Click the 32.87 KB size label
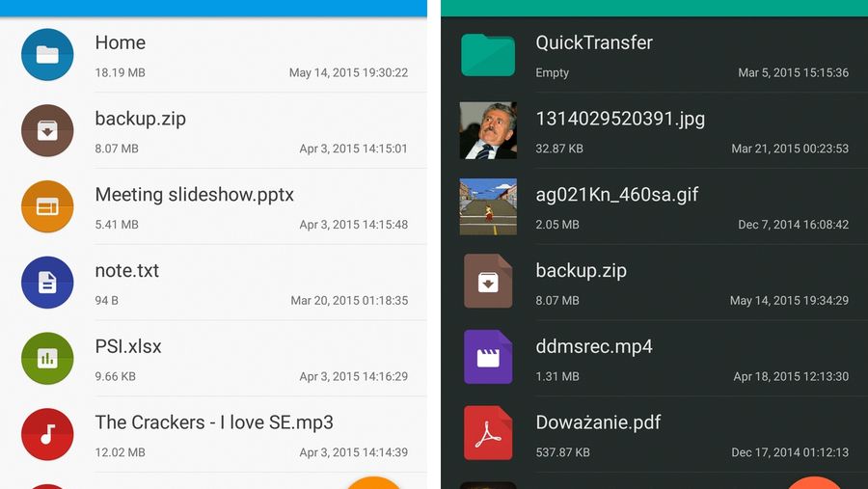Image resolution: width=868 pixels, height=489 pixels. coord(559,149)
